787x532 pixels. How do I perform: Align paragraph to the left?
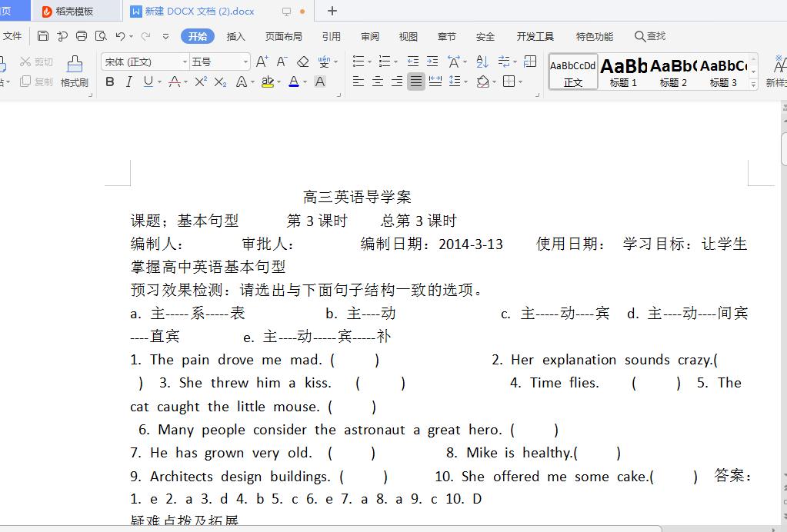(358, 81)
